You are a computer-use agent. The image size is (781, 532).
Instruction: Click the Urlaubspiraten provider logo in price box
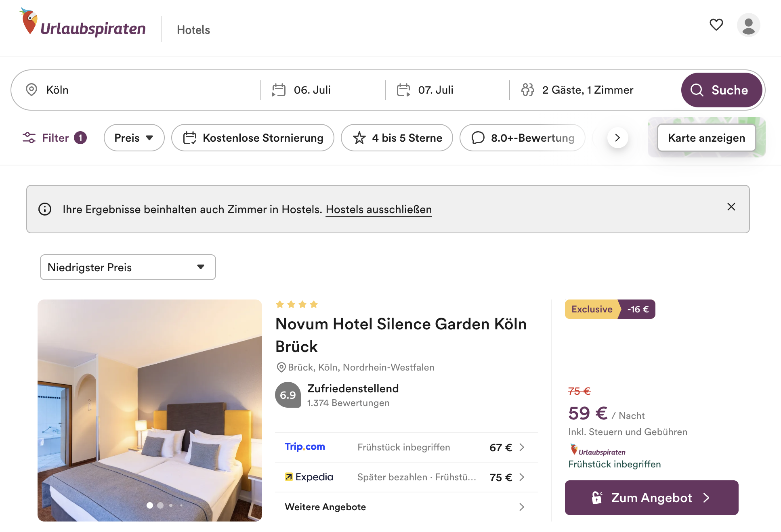click(x=598, y=450)
